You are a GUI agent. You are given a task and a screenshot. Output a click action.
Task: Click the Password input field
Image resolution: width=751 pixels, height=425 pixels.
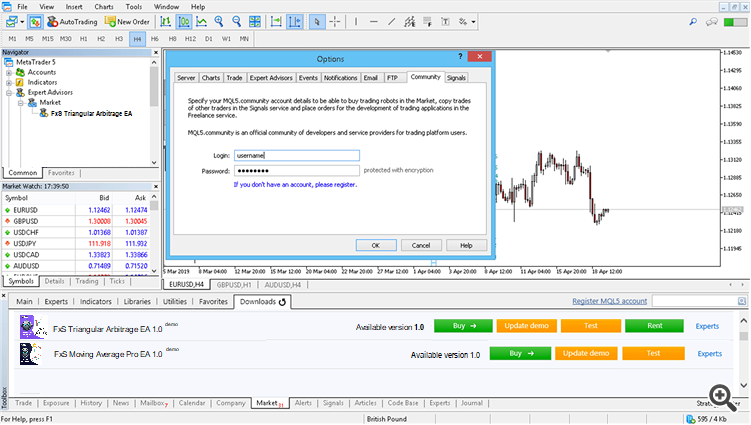pyautogui.click(x=296, y=171)
